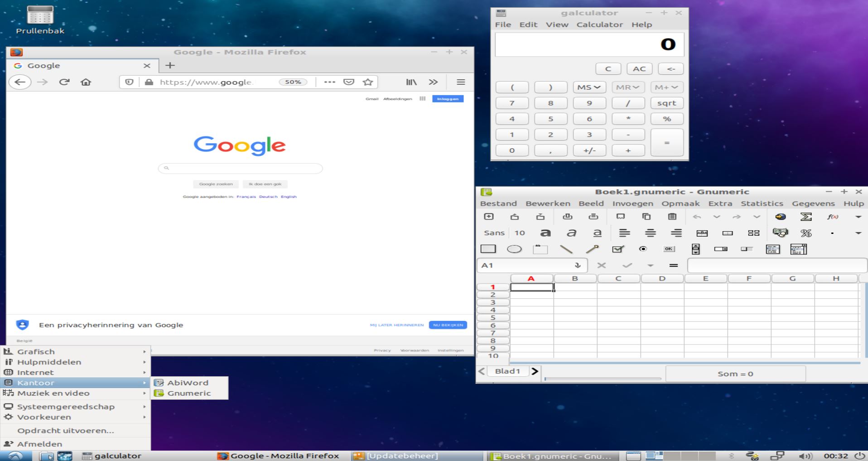This screenshot has height=461, width=868.
Task: Click Gnumeric's redo arrow
Action: pos(737,217)
